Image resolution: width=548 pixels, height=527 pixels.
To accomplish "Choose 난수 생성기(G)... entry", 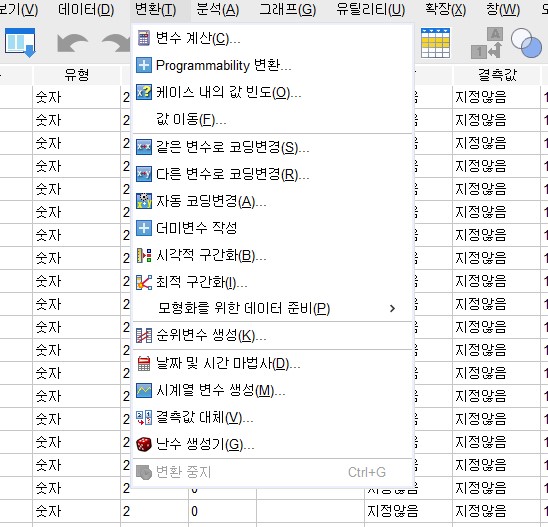I will coord(273,445).
